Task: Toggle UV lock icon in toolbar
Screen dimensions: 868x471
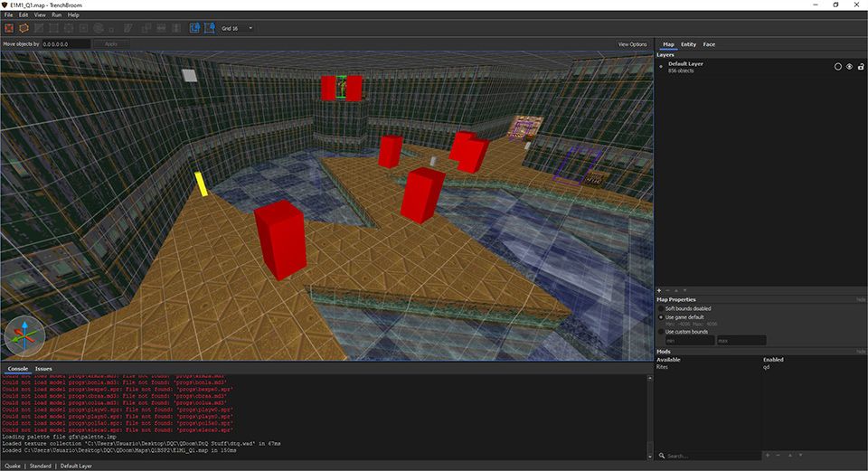Action: (x=210, y=28)
